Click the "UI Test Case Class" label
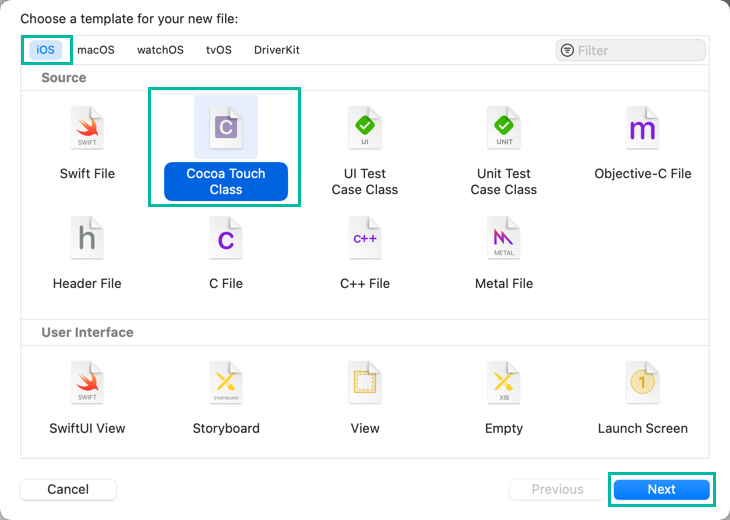This screenshot has width=730, height=520. (365, 182)
